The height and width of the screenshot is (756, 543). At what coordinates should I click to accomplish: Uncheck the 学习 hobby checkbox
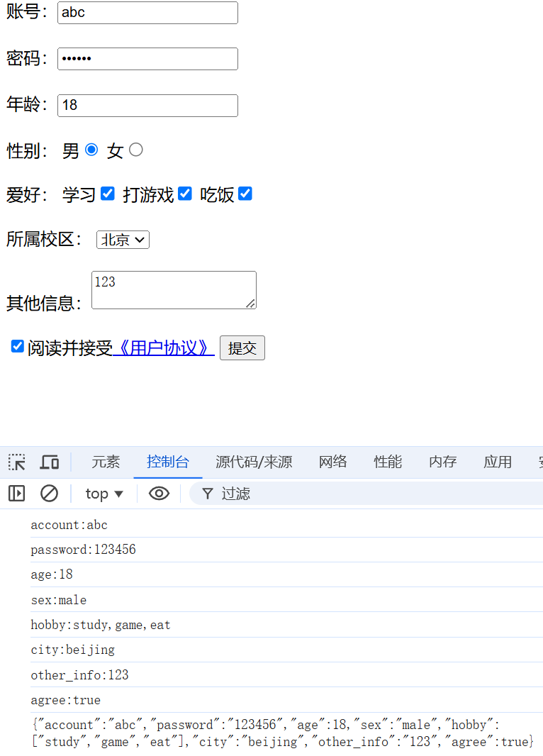coord(108,194)
